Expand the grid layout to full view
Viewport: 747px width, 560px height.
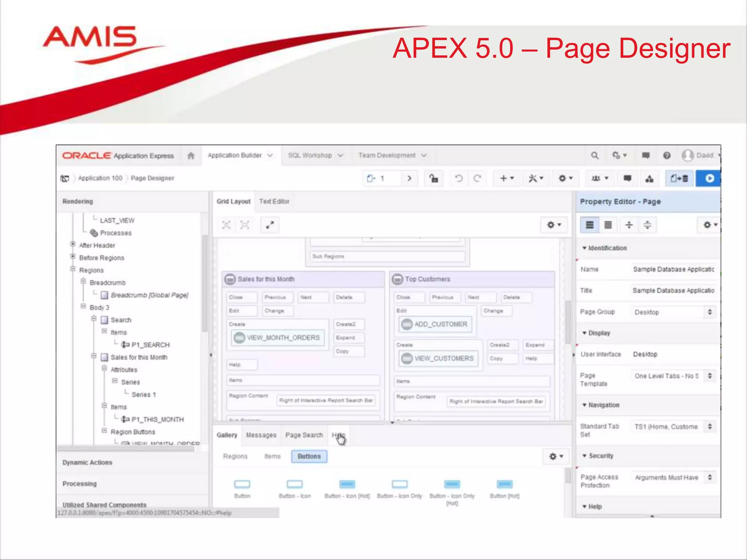tap(270, 225)
